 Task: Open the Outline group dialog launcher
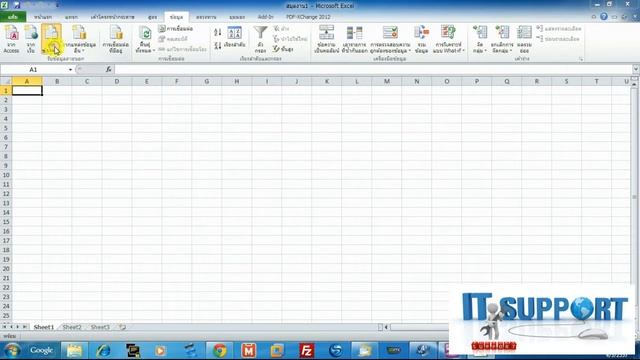pos(581,59)
